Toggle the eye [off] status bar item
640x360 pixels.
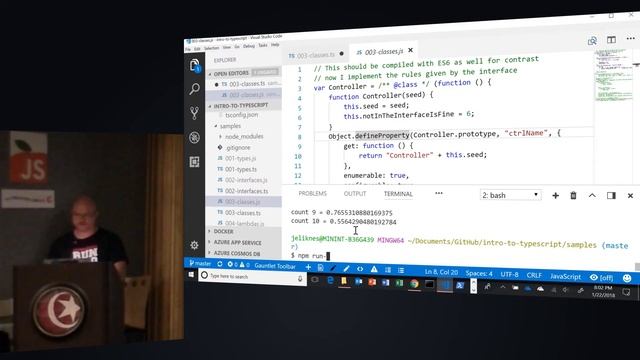click(x=602, y=278)
